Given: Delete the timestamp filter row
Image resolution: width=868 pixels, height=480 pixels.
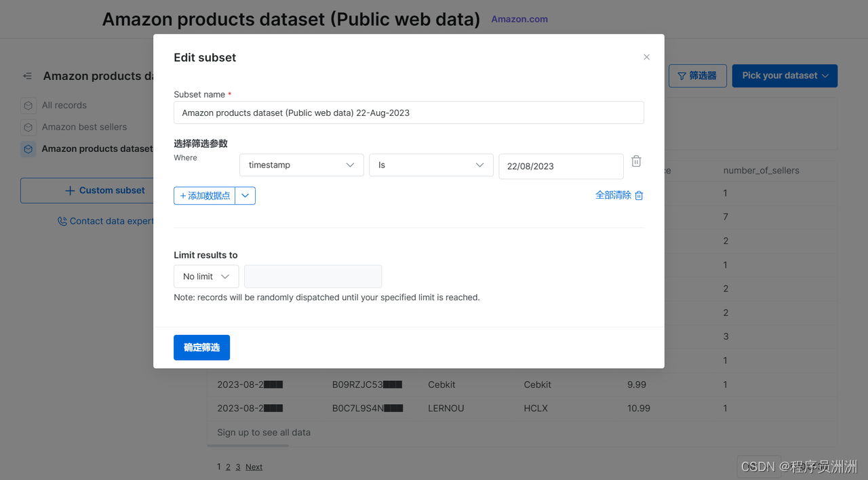Looking at the screenshot, I should (x=636, y=161).
